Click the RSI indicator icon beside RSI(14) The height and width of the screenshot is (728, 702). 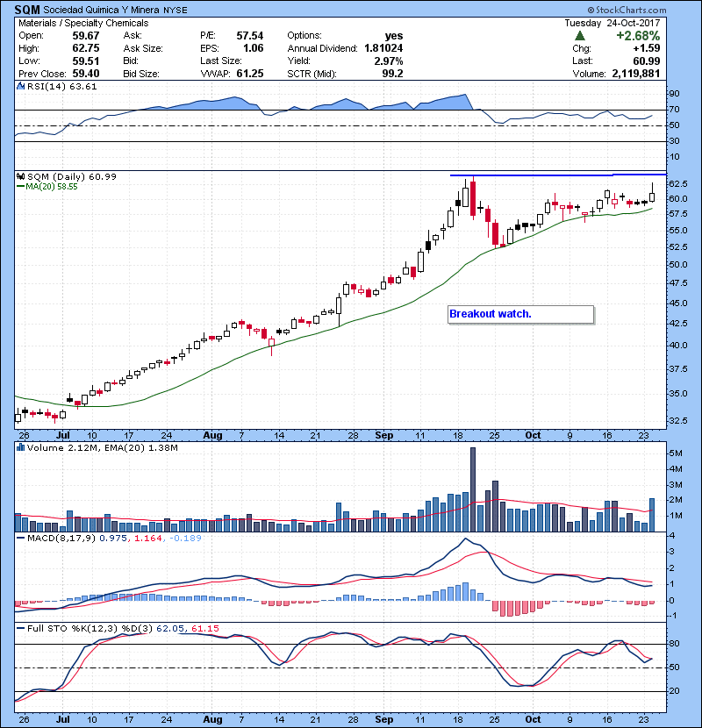click(x=21, y=86)
